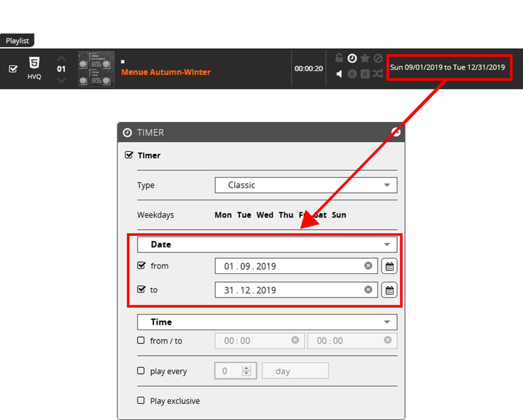Open calendar picker for the to date
The width and height of the screenshot is (523, 420).
(x=390, y=290)
